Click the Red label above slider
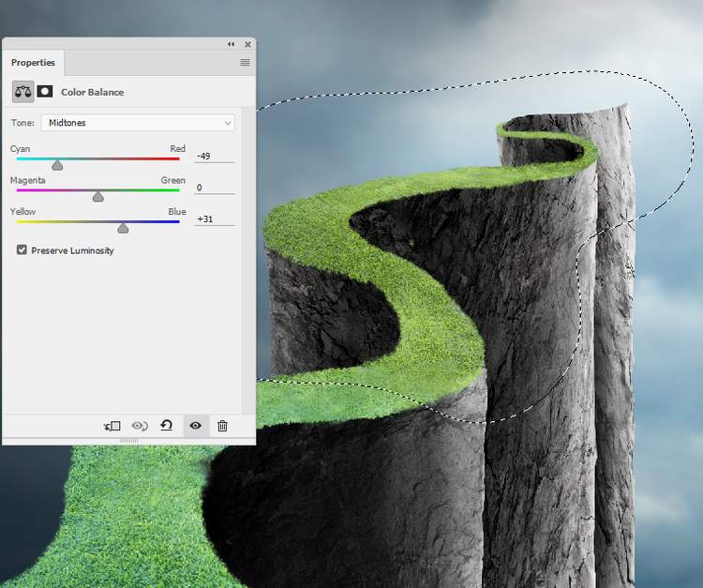703x588 pixels. click(x=177, y=148)
